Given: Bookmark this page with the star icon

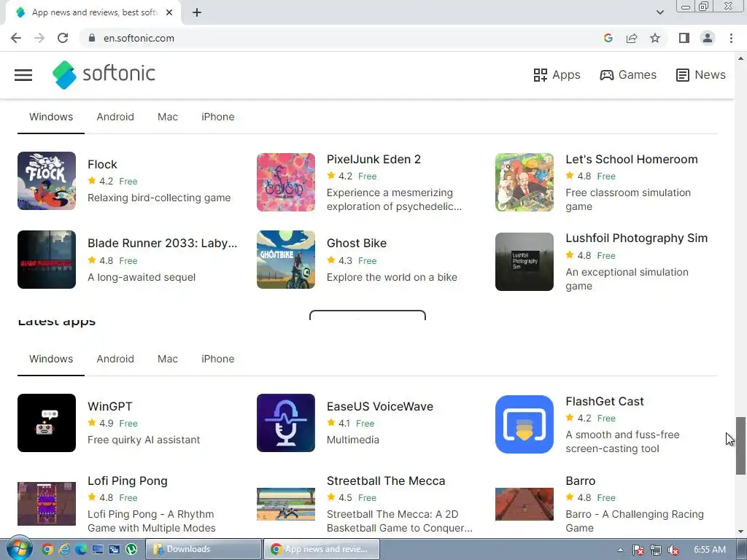Looking at the screenshot, I should point(655,38).
